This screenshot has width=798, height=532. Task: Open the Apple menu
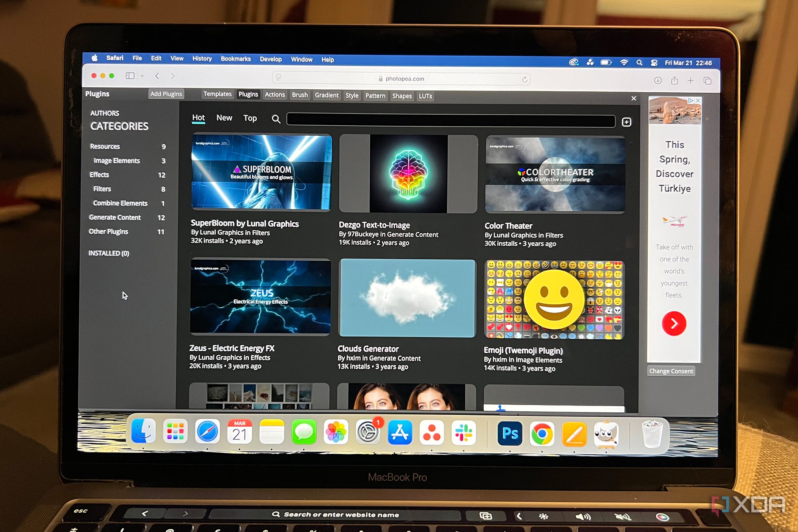[95, 58]
